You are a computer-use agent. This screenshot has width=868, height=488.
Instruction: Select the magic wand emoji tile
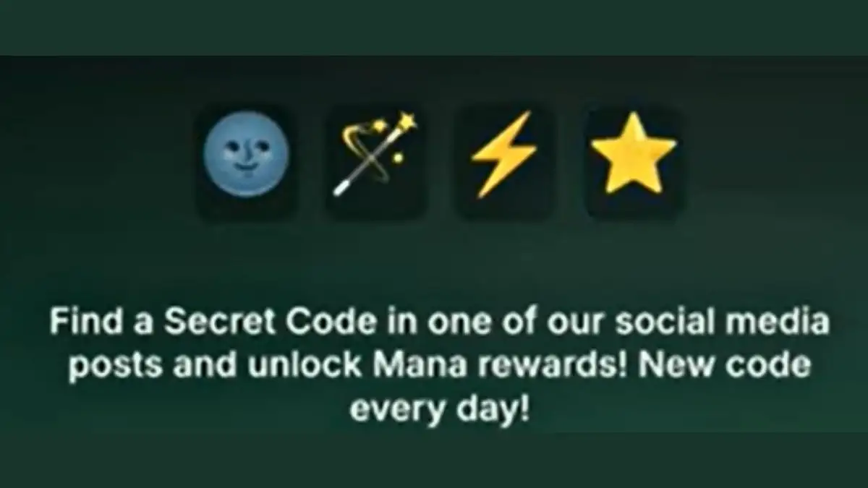pos(375,161)
